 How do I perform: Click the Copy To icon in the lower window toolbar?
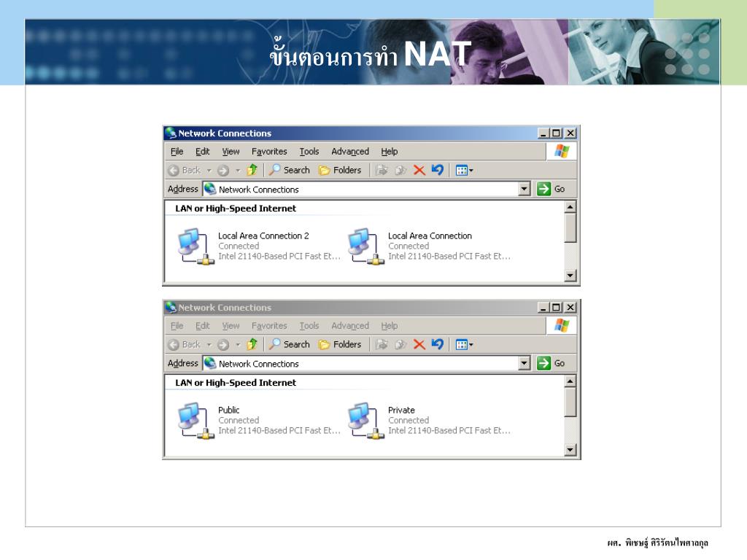400,344
